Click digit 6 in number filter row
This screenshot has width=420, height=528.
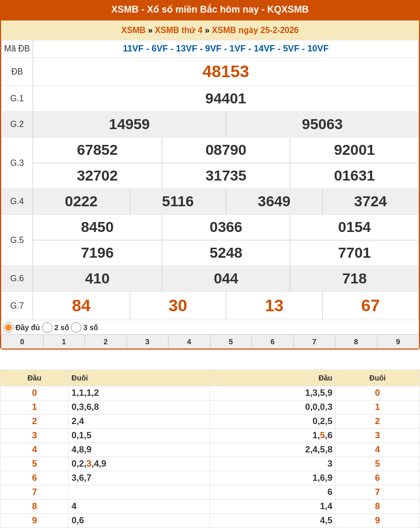pyautogui.click(x=272, y=342)
